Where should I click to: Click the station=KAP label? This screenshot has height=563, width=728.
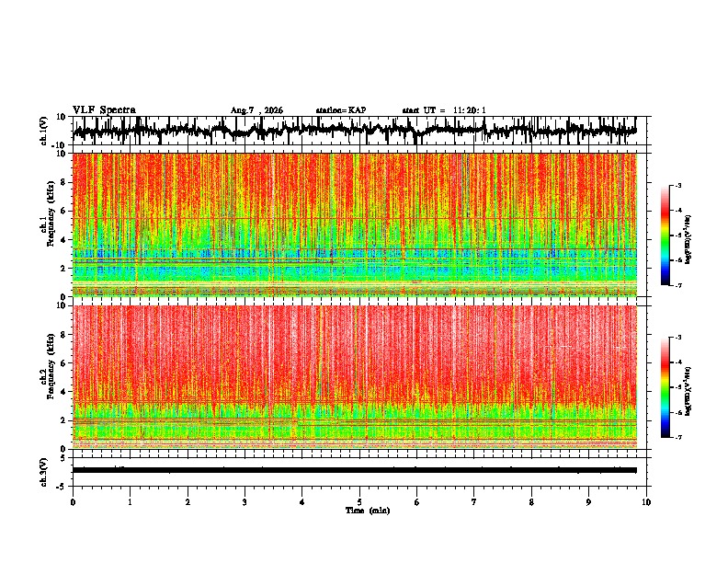(x=341, y=110)
